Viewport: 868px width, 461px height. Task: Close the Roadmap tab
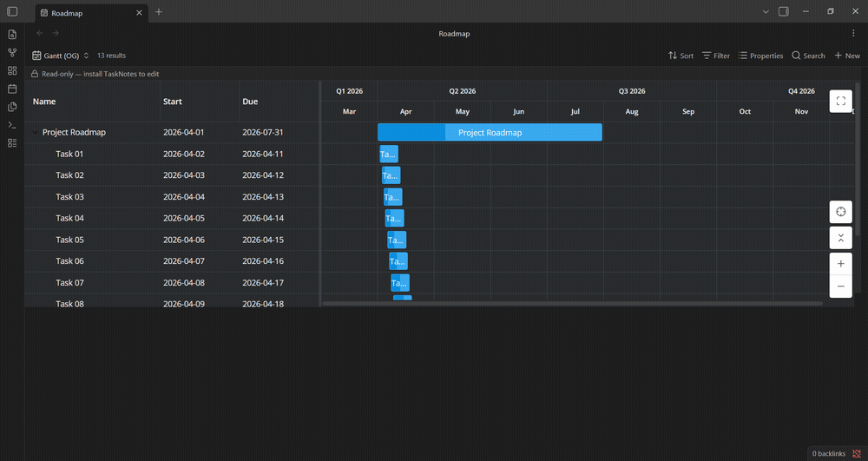[x=139, y=13]
